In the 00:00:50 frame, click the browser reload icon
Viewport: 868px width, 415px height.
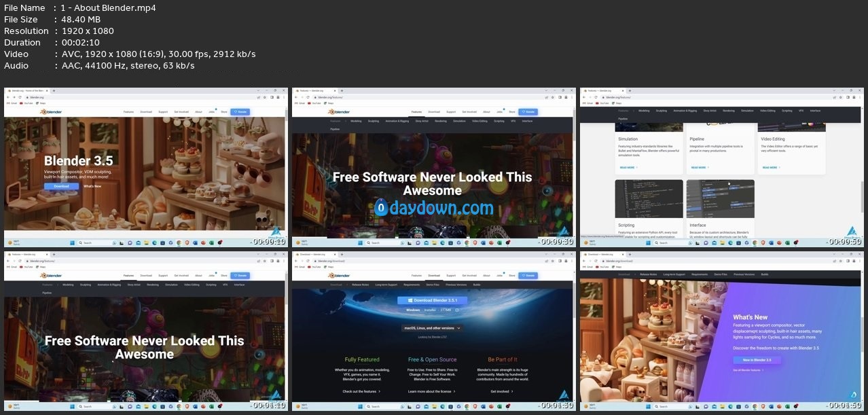pyautogui.click(x=596, y=98)
